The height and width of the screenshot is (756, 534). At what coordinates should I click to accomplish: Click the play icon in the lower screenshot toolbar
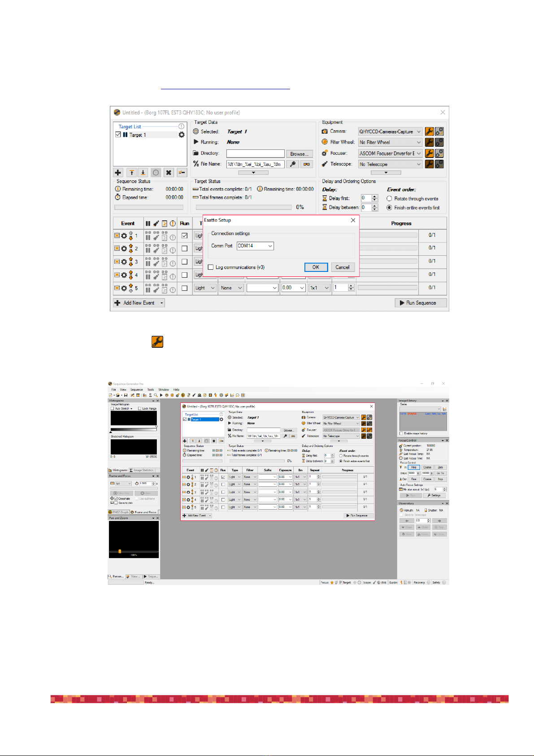pyautogui.click(x=161, y=395)
